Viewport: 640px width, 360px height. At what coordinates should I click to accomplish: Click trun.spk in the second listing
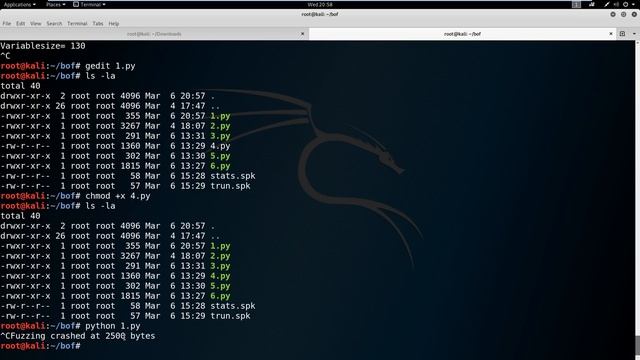click(x=230, y=316)
